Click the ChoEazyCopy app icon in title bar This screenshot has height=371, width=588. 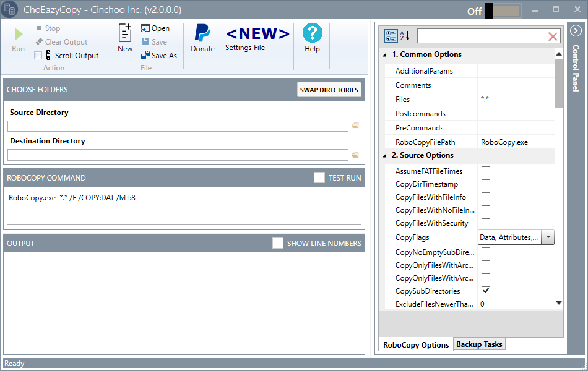pos(9,9)
